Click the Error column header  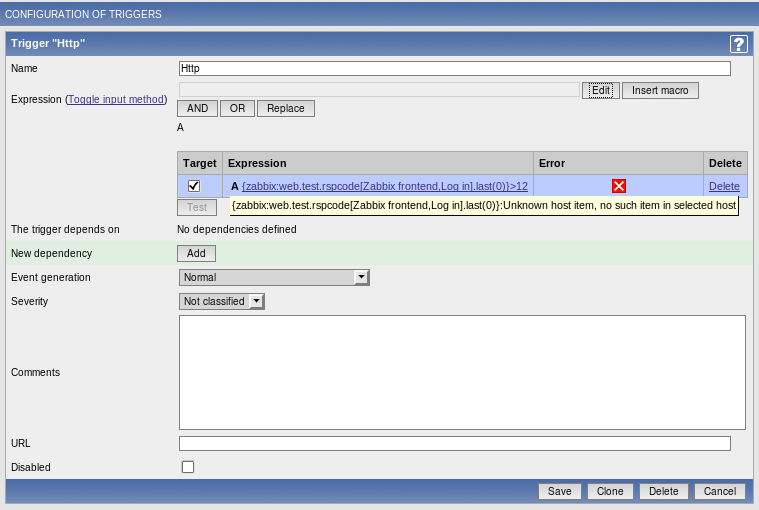(x=618, y=163)
